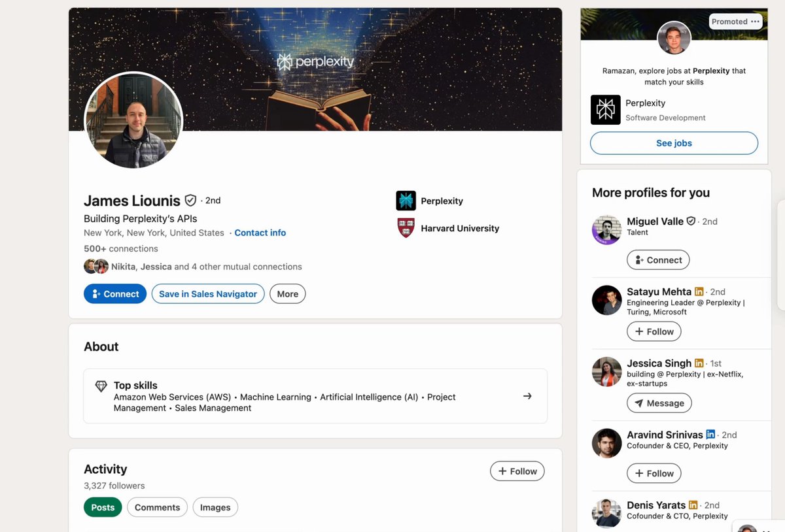The height and width of the screenshot is (532, 785).
Task: Click the avatar in the promoted ad
Action: point(674,38)
